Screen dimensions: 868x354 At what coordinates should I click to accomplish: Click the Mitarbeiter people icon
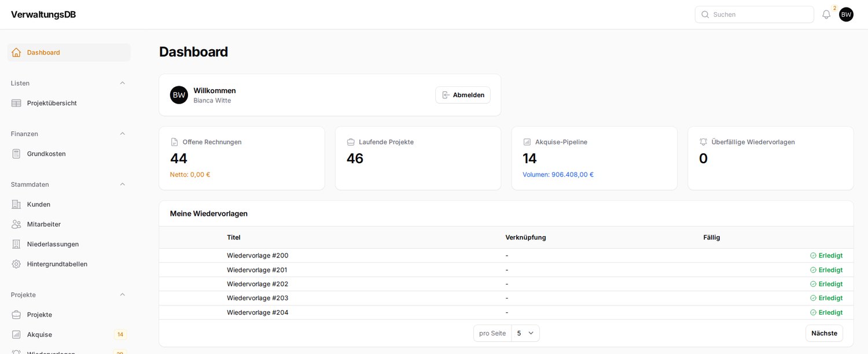click(16, 224)
